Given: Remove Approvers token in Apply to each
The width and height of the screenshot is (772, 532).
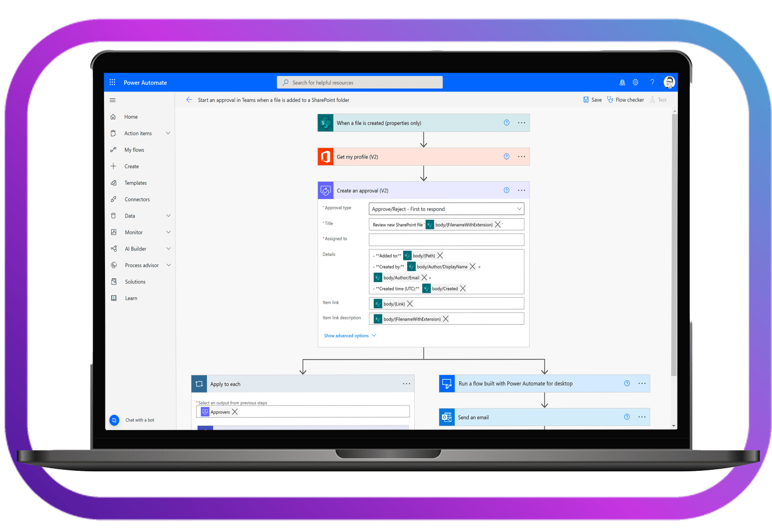Looking at the screenshot, I should click(235, 412).
